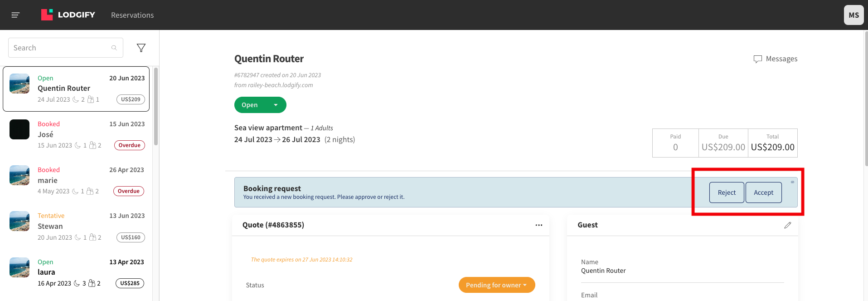Open the Quote three-dots options menu

tap(539, 225)
